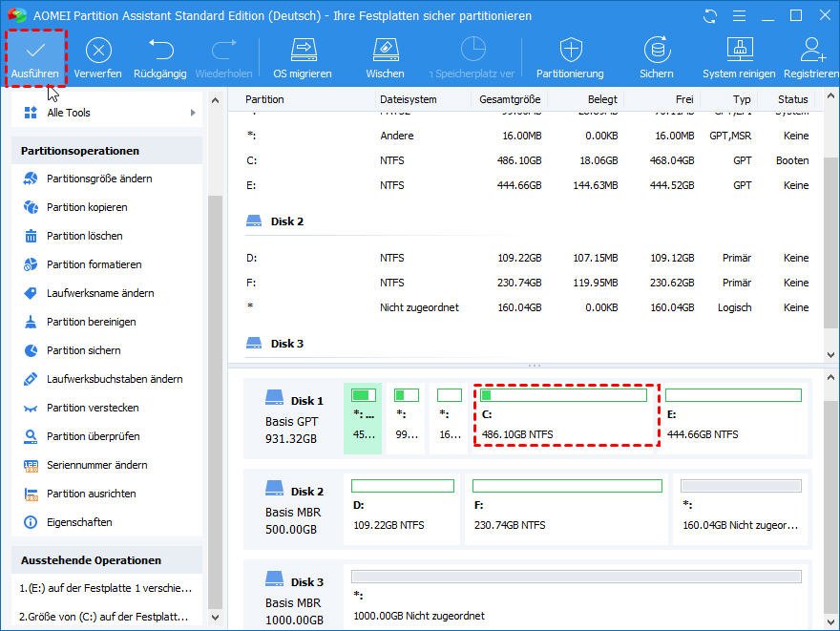Select the 16.00MB MSR partition row
This screenshot has height=631, width=840.
[527, 137]
